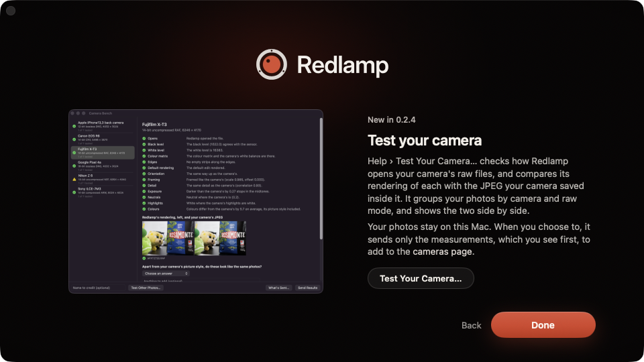
Task: Click the 'Redlamp' wordmark text
Action: point(343,65)
